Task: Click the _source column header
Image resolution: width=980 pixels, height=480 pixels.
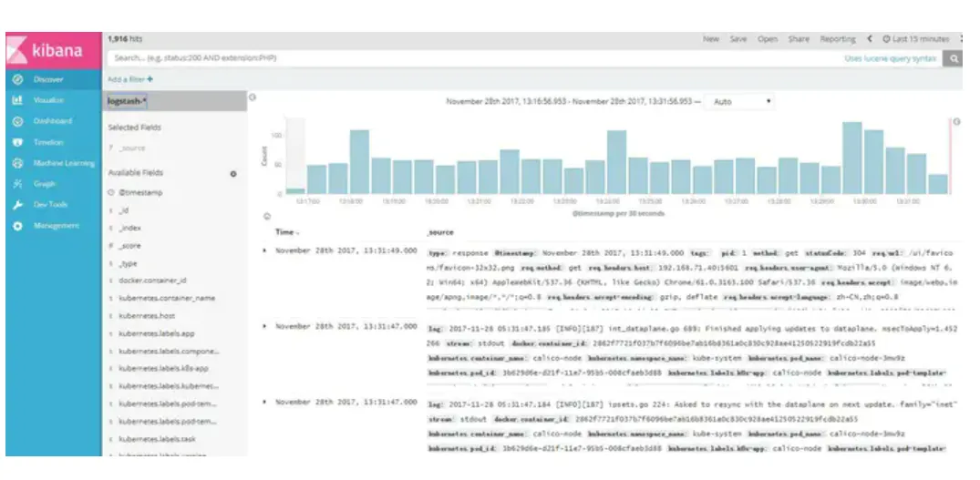Action: pyautogui.click(x=440, y=232)
